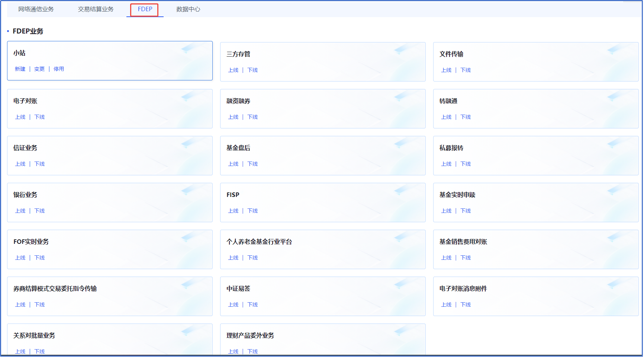Viewport: 644px width, 357px height.
Task: Click 下线 under FISP
Action: pyautogui.click(x=253, y=211)
